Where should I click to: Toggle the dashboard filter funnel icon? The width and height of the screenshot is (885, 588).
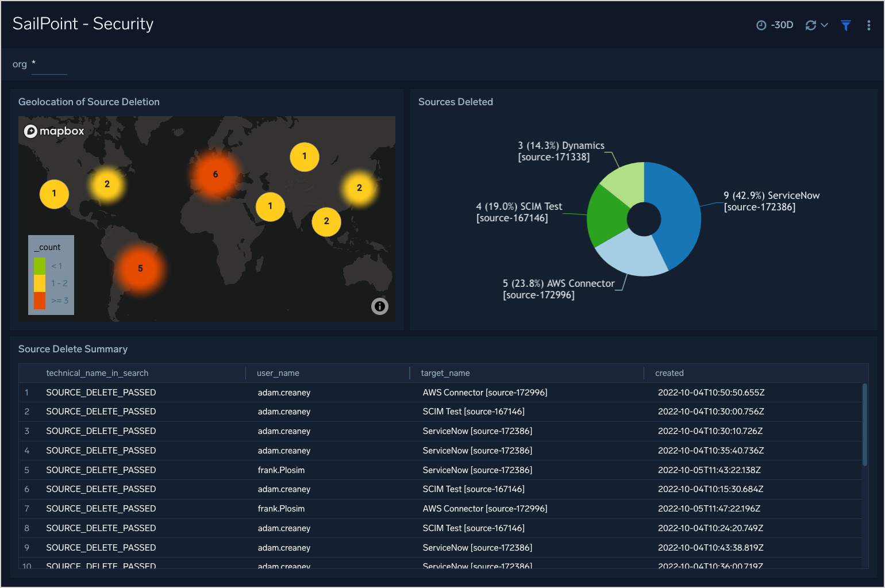845,25
